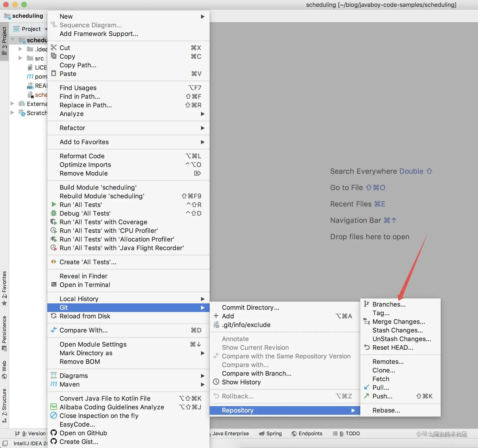Expand External Libraries node
The width and height of the screenshot is (478, 448).
12,103
